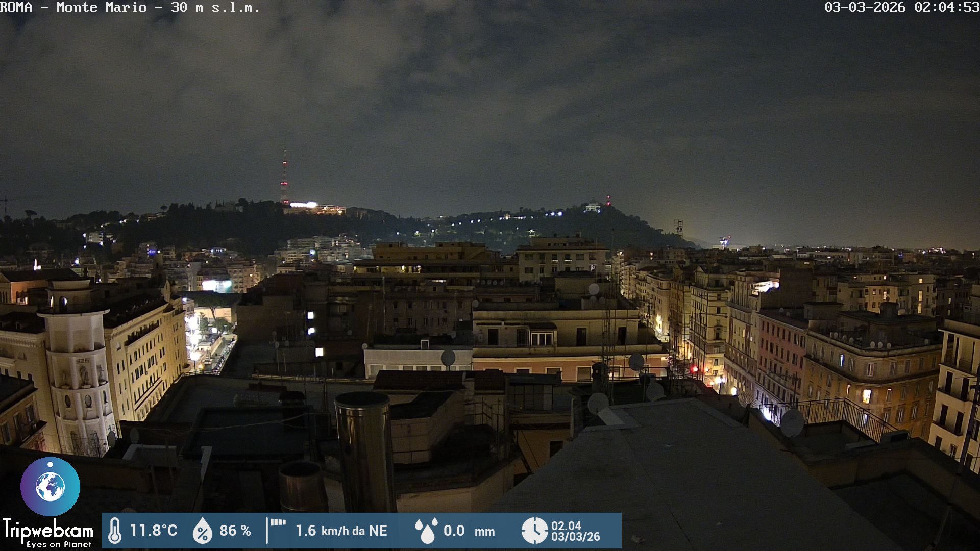980x551 pixels.
Task: Click the ROMA - Monte Mario title overlay
Action: coord(130,8)
